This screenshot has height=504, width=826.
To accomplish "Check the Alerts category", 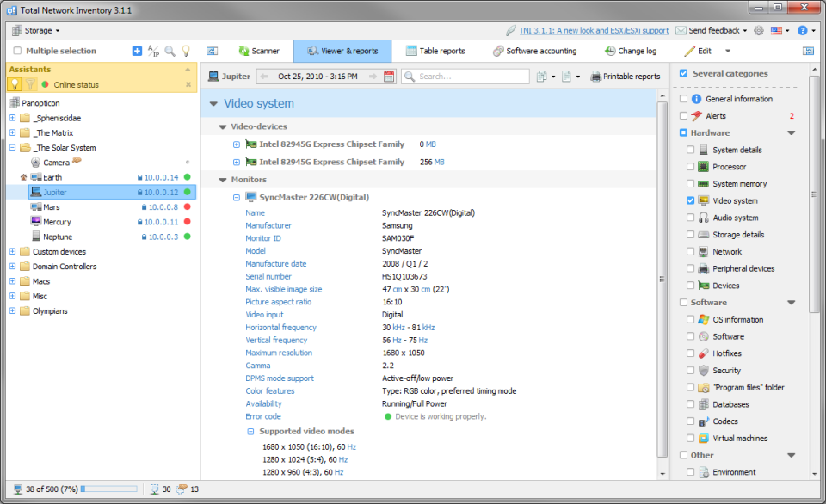I will click(683, 116).
